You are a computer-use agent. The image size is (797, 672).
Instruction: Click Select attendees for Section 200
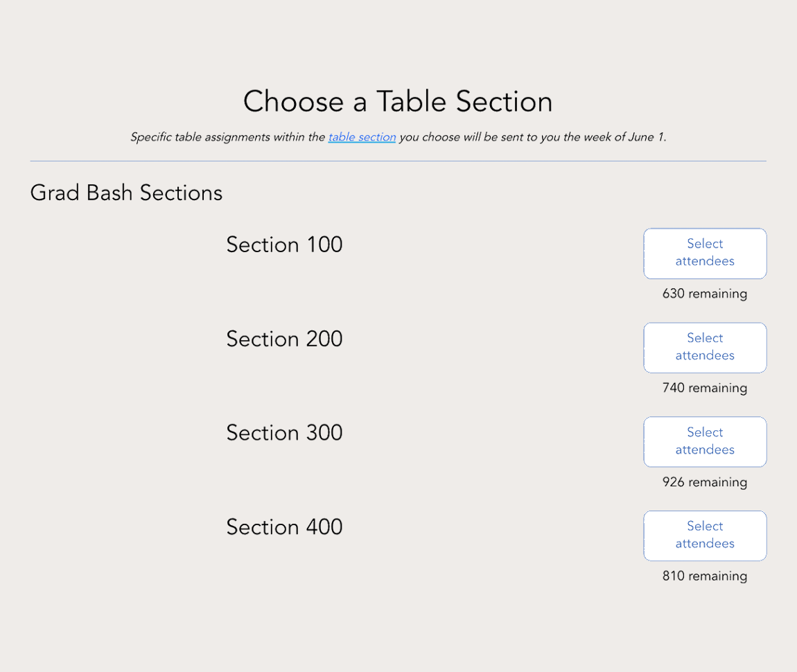tap(705, 347)
